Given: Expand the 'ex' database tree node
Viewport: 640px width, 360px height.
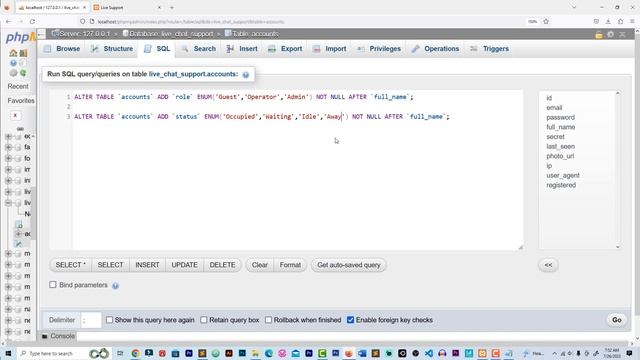Looking at the screenshot, I should click(x=8, y=136).
